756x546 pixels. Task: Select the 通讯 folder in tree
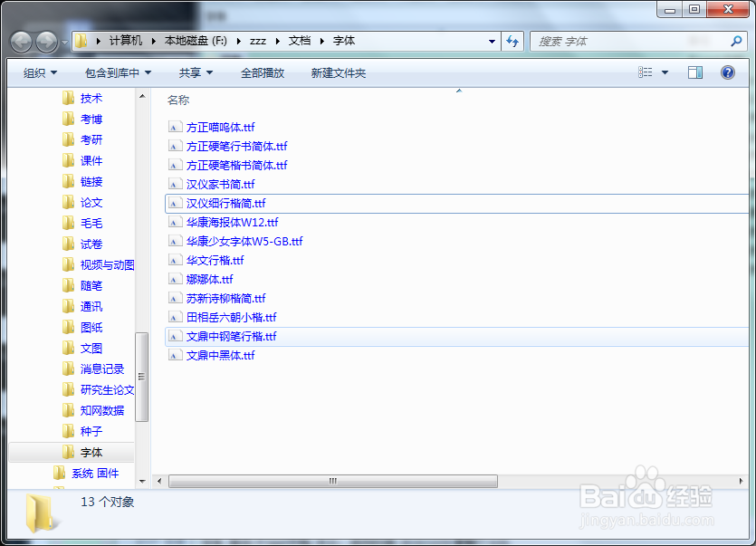[91, 306]
